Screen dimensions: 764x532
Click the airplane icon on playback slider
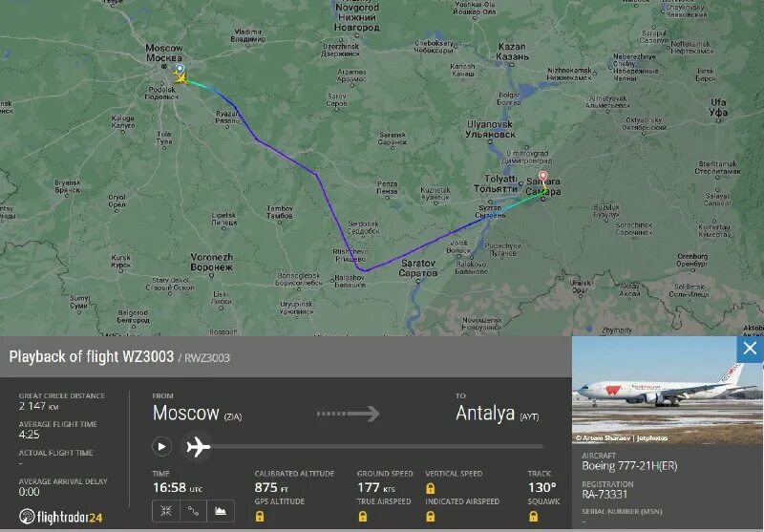pos(198,446)
